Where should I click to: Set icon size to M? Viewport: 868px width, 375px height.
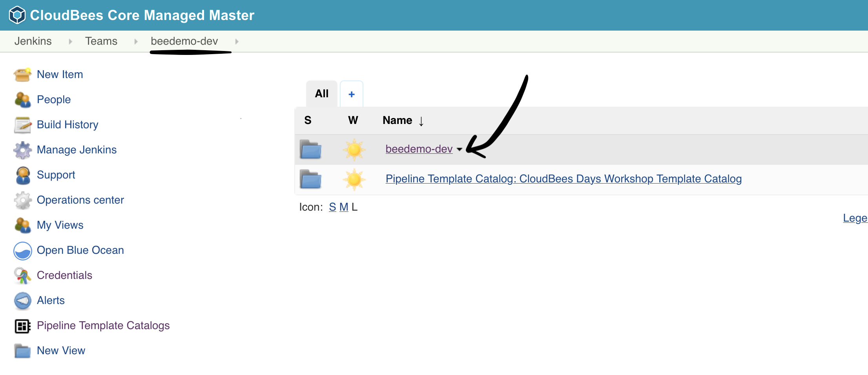(344, 207)
